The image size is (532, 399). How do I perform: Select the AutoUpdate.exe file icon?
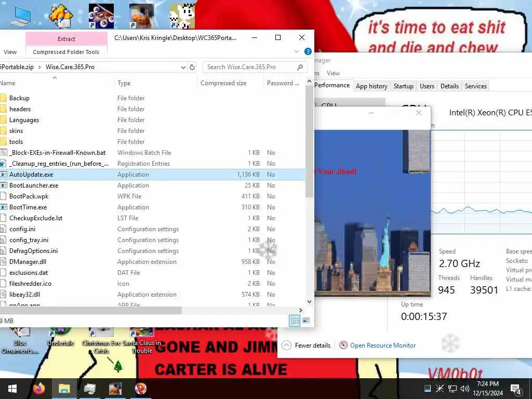4,175
